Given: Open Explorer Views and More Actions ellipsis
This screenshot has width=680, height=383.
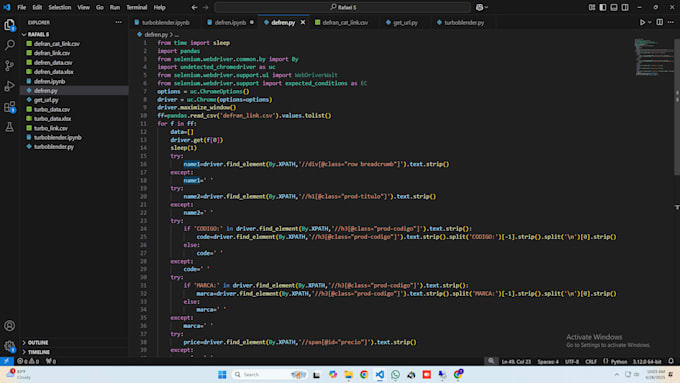Looking at the screenshot, I should click(118, 23).
